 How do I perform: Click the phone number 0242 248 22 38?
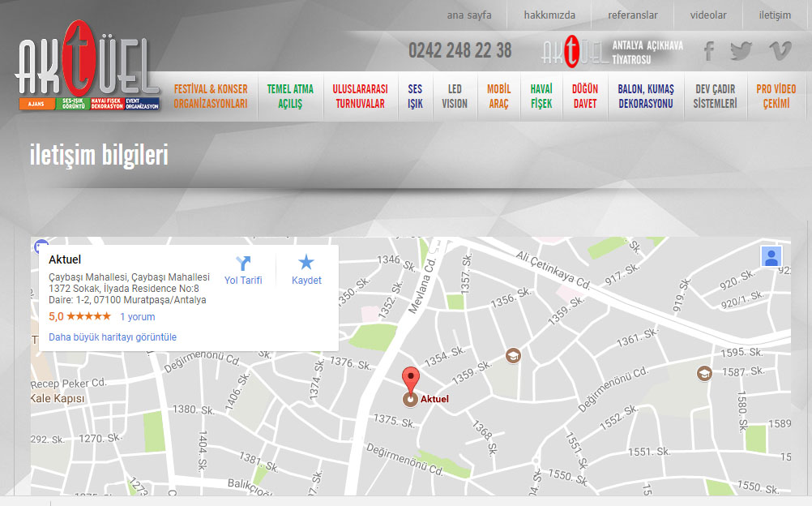pyautogui.click(x=459, y=51)
